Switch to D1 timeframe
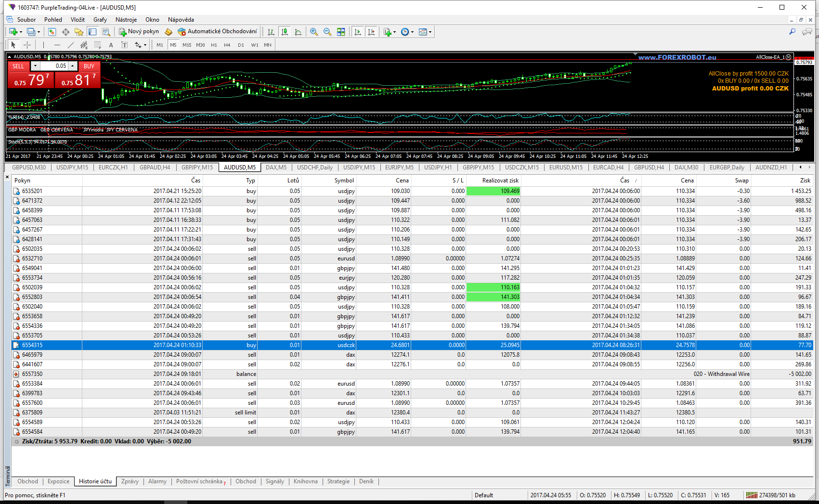This screenshot has width=819, height=504. coord(241,45)
